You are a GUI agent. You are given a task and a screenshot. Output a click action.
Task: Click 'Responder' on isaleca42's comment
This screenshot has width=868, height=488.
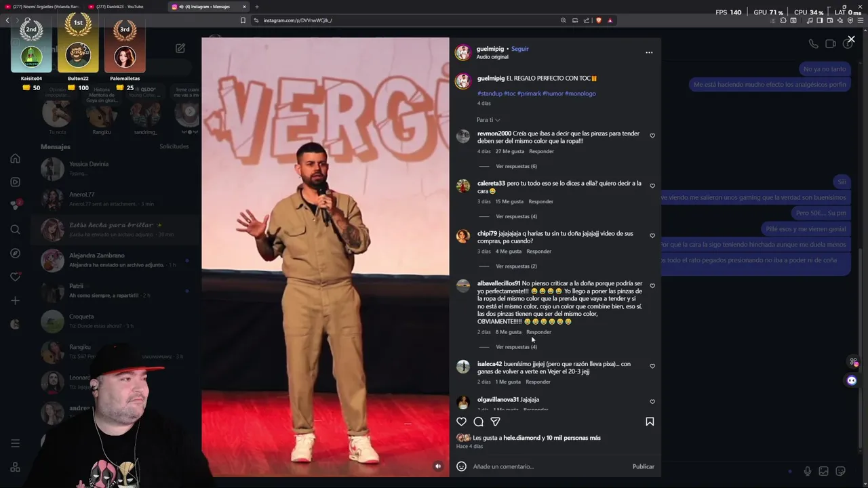pos(538,382)
